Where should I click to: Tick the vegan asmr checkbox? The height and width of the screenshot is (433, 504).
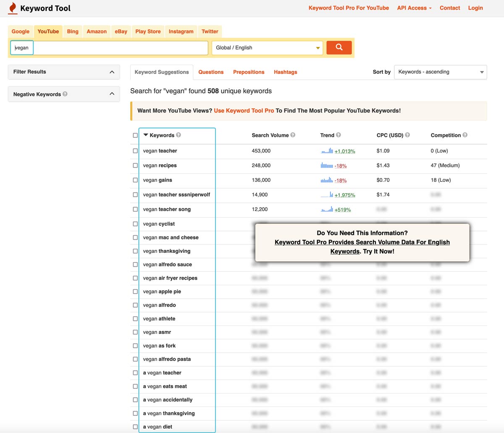[135, 332]
